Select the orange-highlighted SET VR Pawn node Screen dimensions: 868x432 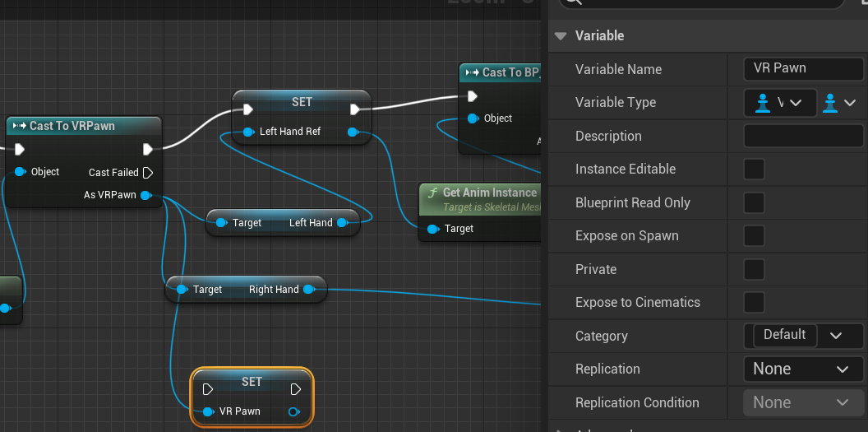(252, 382)
